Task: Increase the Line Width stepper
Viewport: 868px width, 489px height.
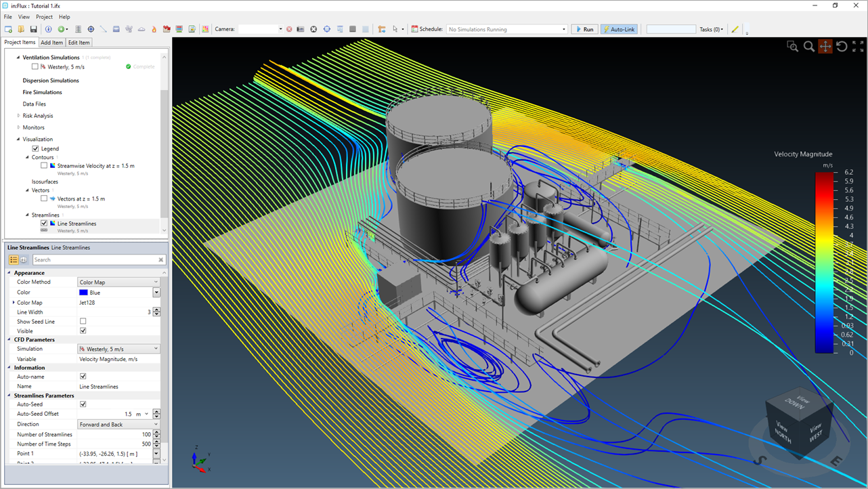Action: coord(157,310)
